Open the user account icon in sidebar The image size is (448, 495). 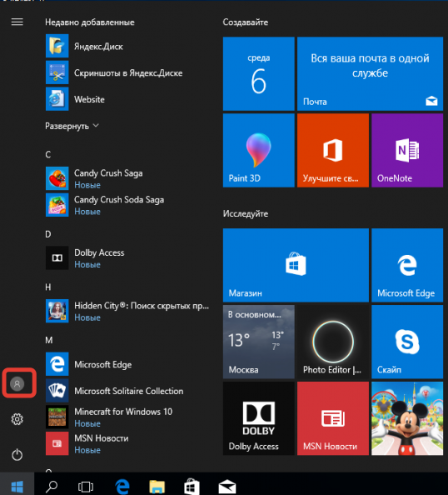click(x=17, y=383)
